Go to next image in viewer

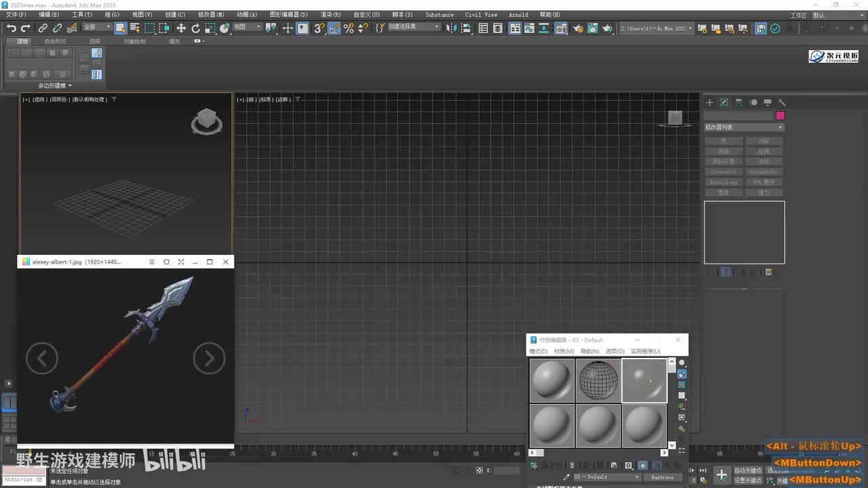point(209,359)
